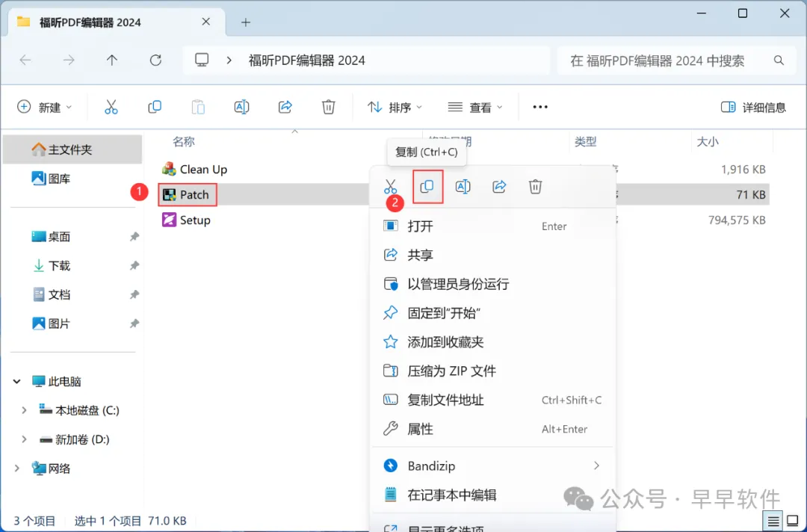This screenshot has width=807, height=532.
Task: Click 福昕PDF编辑器 2024 in address bar
Action: 307,61
